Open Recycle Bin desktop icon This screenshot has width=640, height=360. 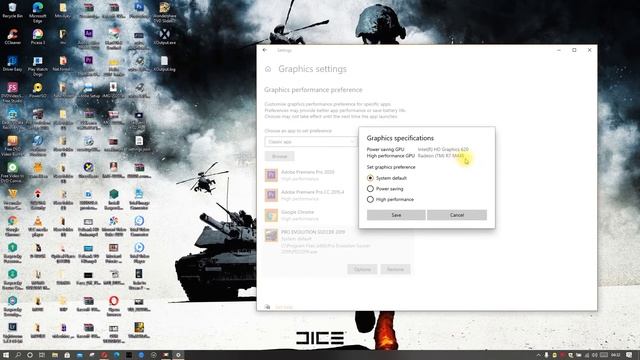pos(12,11)
